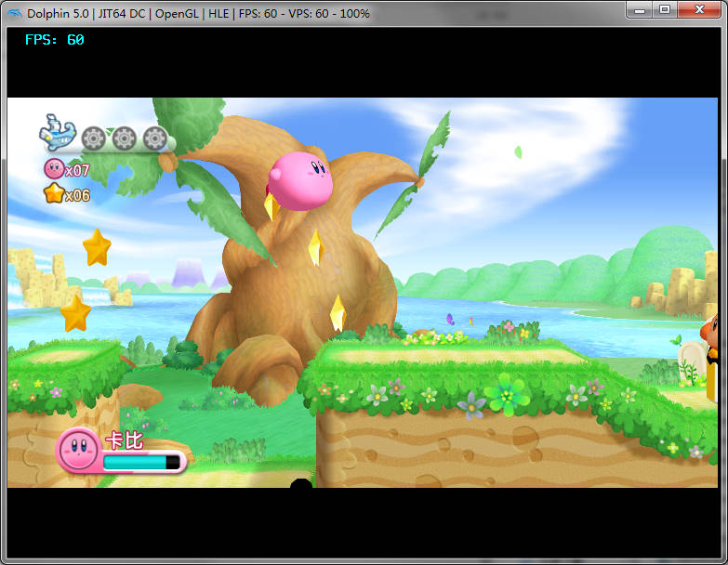
Task: Click the star count icon beside x06
Action: click(54, 193)
